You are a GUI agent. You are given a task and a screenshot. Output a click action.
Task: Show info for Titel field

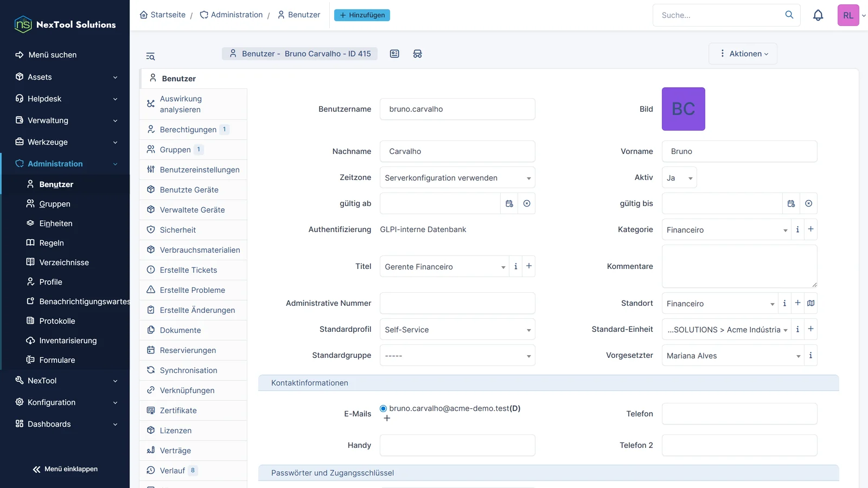(515, 266)
